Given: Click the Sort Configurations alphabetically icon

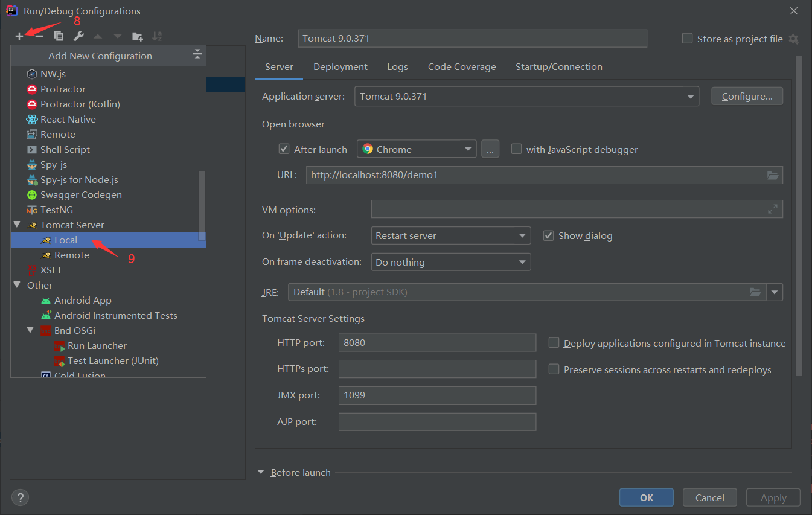Looking at the screenshot, I should pyautogui.click(x=157, y=36).
